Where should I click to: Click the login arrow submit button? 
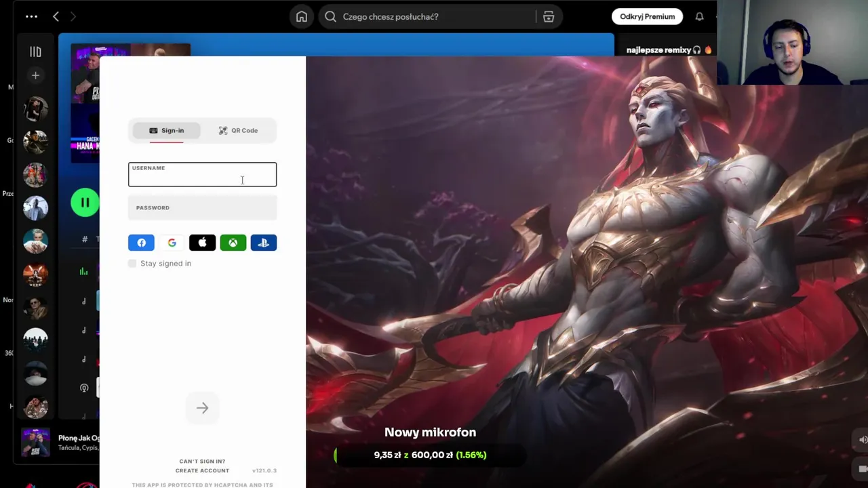pos(202,407)
